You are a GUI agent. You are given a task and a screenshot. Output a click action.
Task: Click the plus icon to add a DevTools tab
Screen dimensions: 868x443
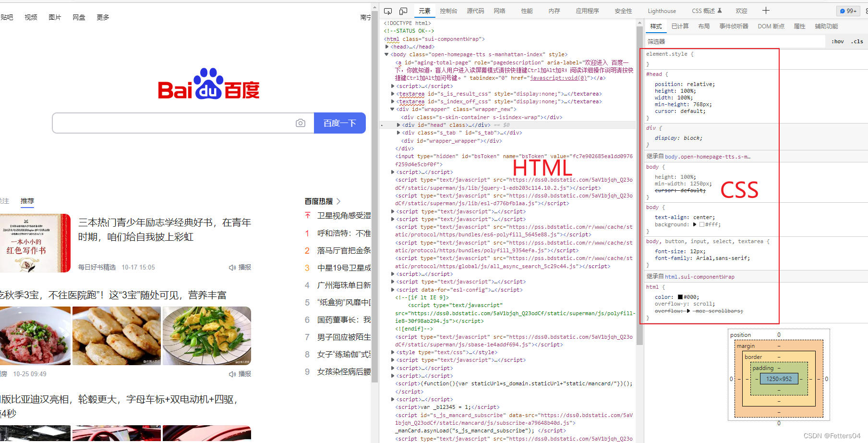766,10
